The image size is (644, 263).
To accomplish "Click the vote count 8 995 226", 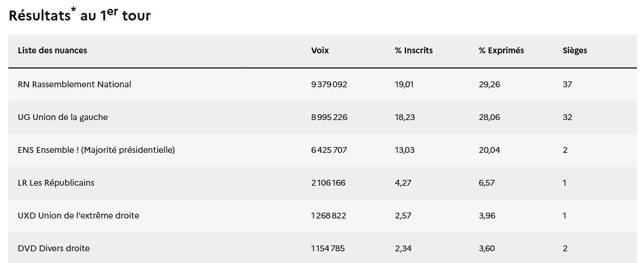I will tap(329, 117).
